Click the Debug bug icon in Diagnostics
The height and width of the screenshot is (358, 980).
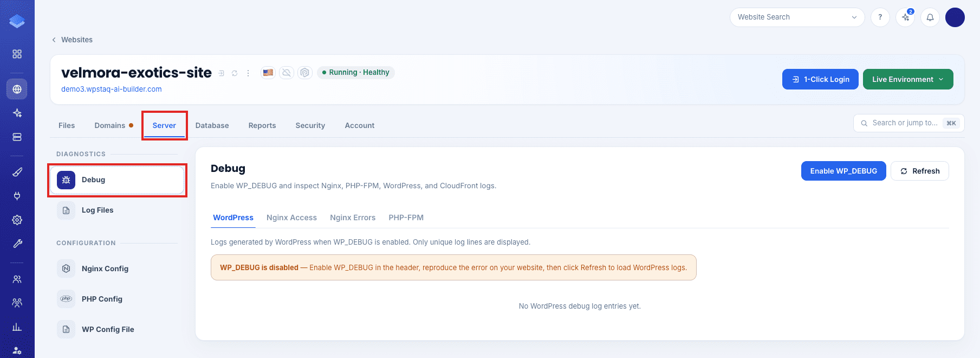66,180
